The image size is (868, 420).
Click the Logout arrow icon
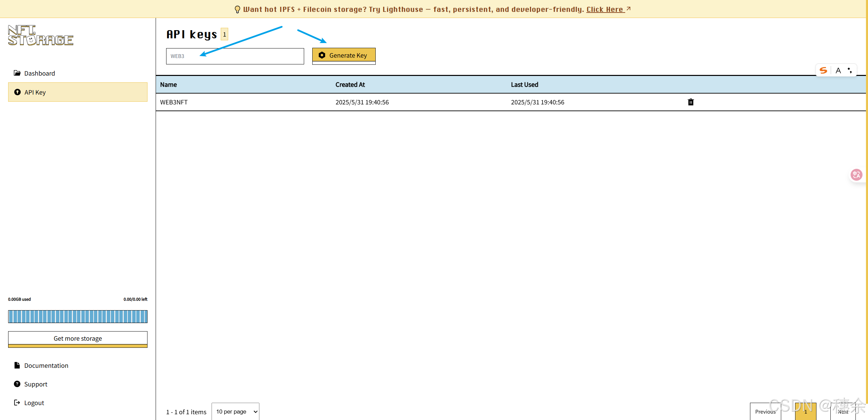click(x=17, y=402)
